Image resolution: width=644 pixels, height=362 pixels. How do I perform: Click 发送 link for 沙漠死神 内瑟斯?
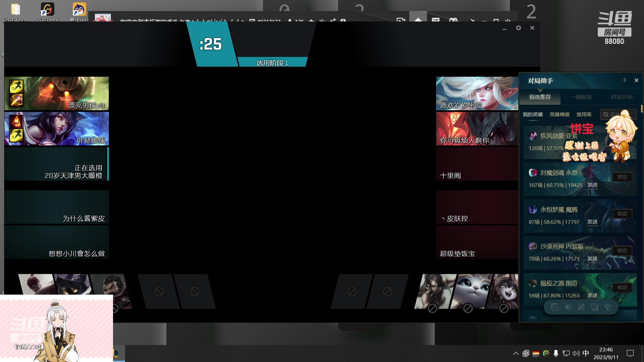(x=592, y=259)
